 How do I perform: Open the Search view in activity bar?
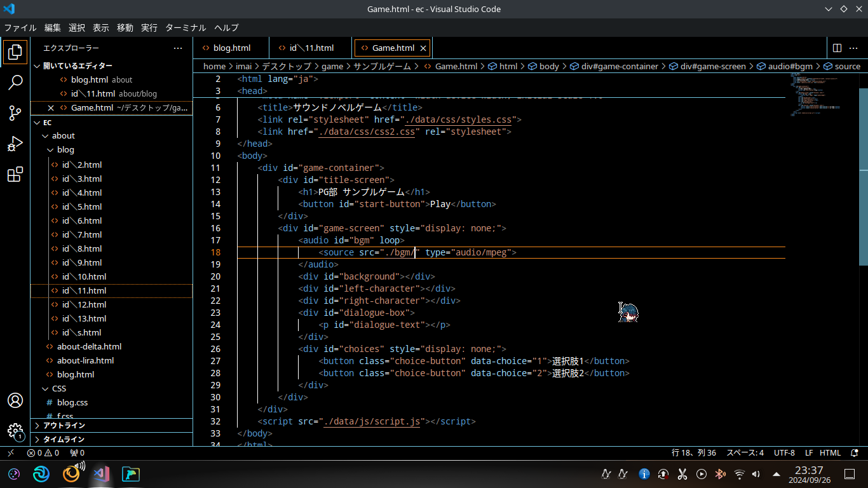click(15, 82)
